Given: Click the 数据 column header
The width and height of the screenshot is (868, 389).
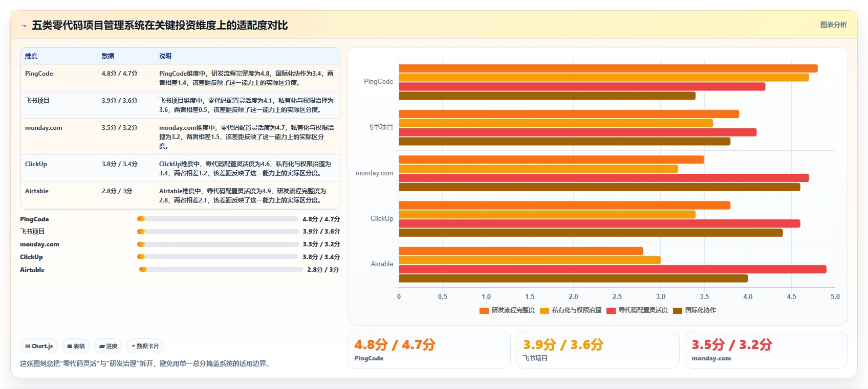Looking at the screenshot, I should click(x=107, y=56).
